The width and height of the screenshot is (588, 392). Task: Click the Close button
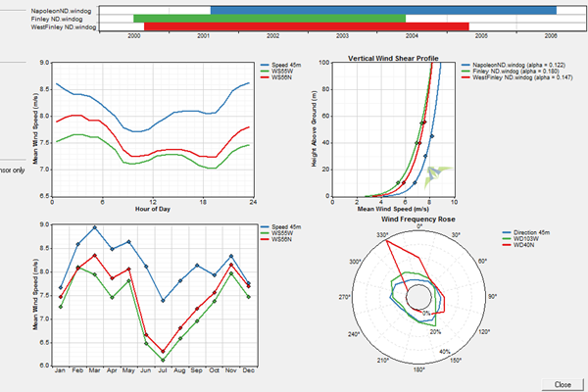click(x=563, y=384)
